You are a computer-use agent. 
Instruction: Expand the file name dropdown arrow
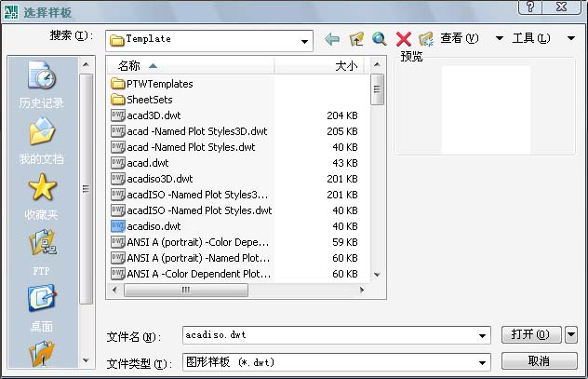pyautogui.click(x=482, y=335)
